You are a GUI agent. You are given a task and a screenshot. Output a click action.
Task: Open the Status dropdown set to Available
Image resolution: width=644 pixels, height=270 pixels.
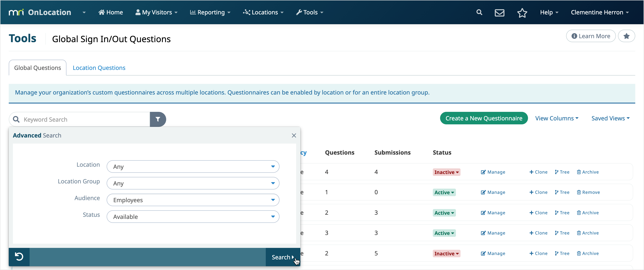(193, 217)
